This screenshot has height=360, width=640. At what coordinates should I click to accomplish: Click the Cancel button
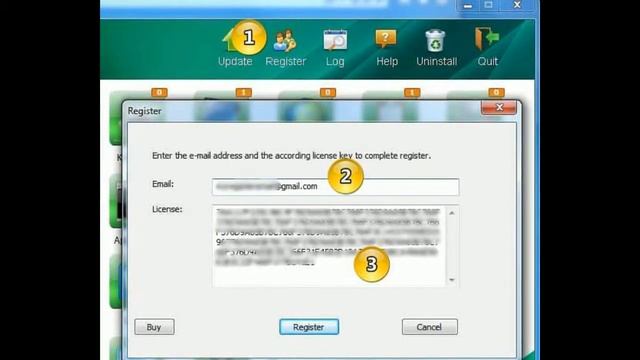(429, 327)
